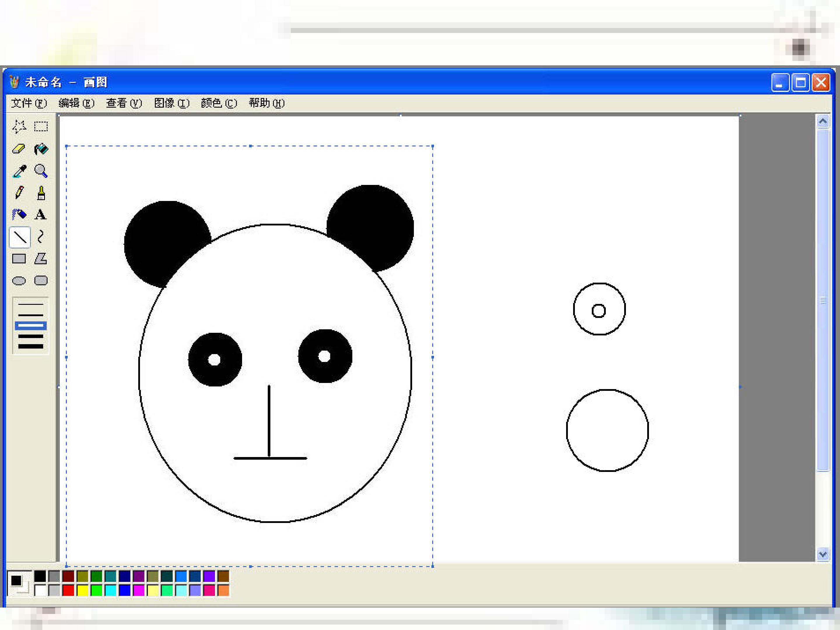Click the vertical scrollbar down arrow
This screenshot has width=840, height=630.
point(823,554)
